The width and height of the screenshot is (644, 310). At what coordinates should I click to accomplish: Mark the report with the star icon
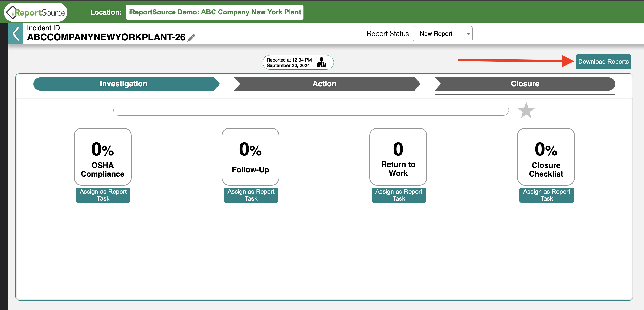[526, 110]
